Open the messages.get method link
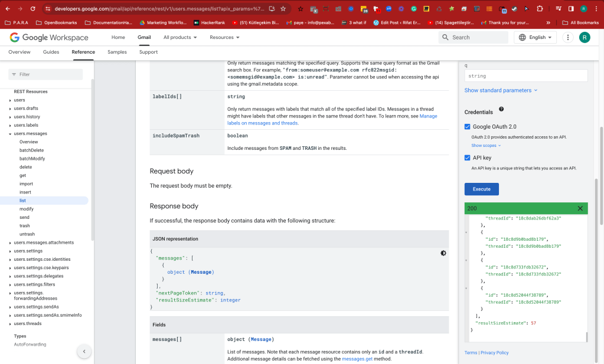 tap(357, 359)
